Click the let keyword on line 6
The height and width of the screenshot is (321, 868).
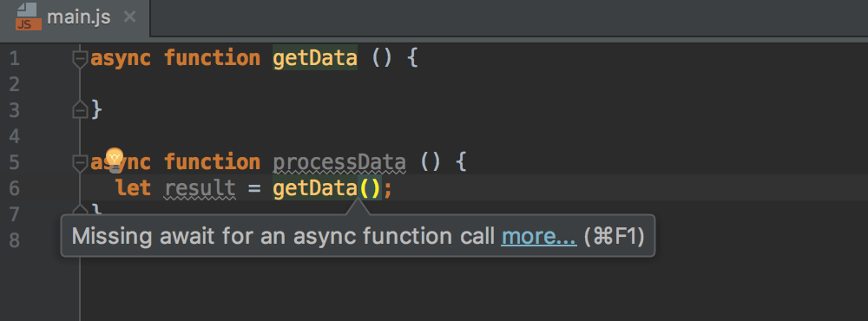pyautogui.click(x=134, y=188)
